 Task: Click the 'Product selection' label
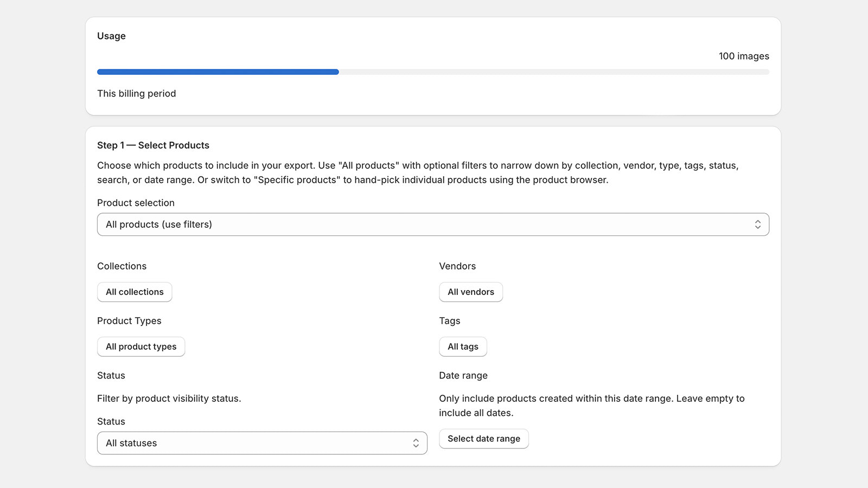(136, 203)
